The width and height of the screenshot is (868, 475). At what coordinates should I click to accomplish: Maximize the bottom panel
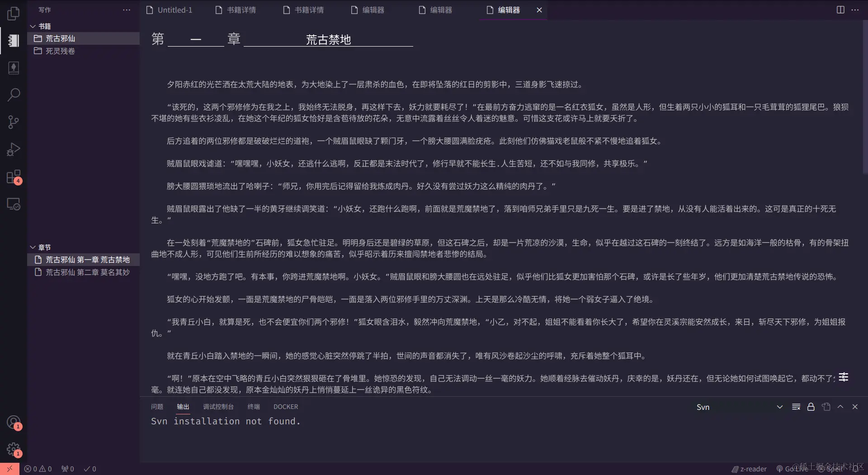pyautogui.click(x=840, y=407)
